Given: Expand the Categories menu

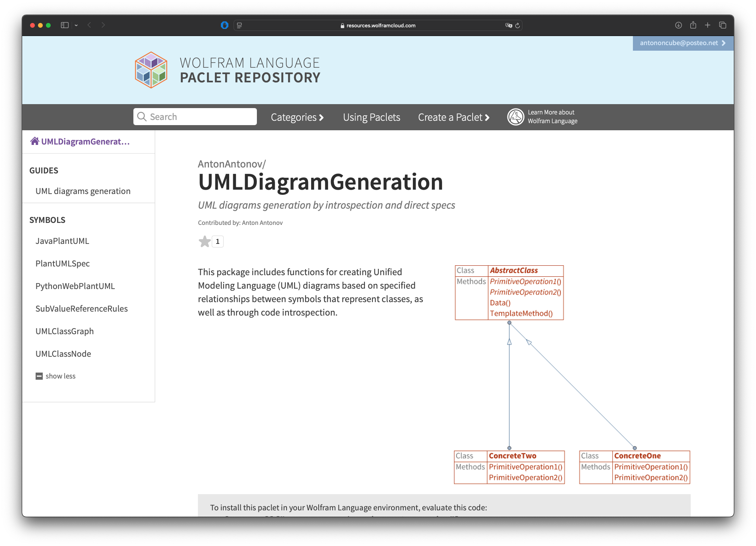Looking at the screenshot, I should 297,117.
